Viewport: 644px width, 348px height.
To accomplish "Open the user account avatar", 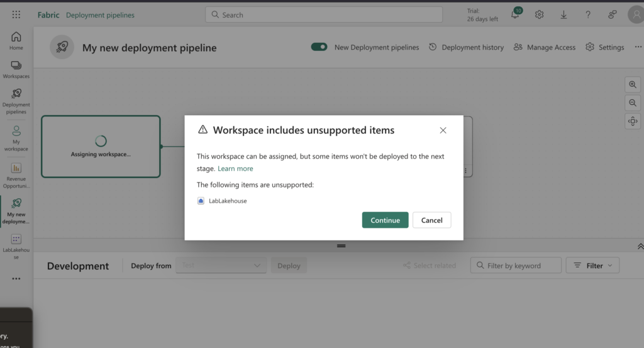I will 636,15.
